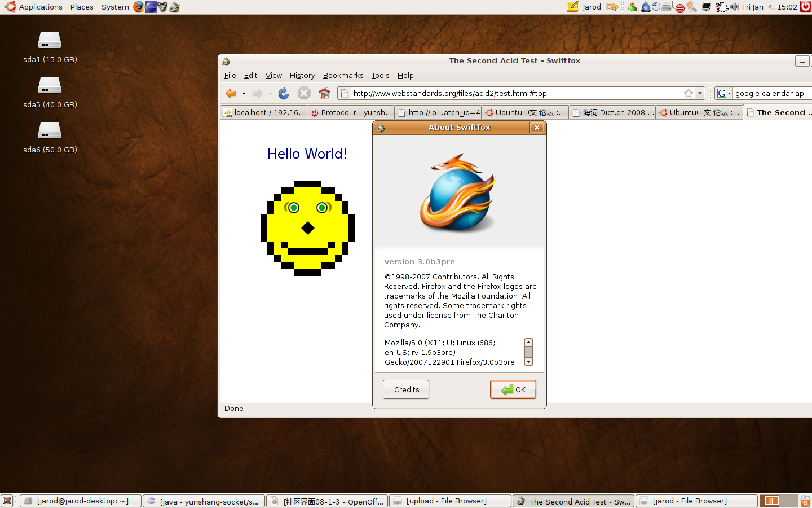Open the Bookmarks menu
The image size is (812, 508).
343,75
